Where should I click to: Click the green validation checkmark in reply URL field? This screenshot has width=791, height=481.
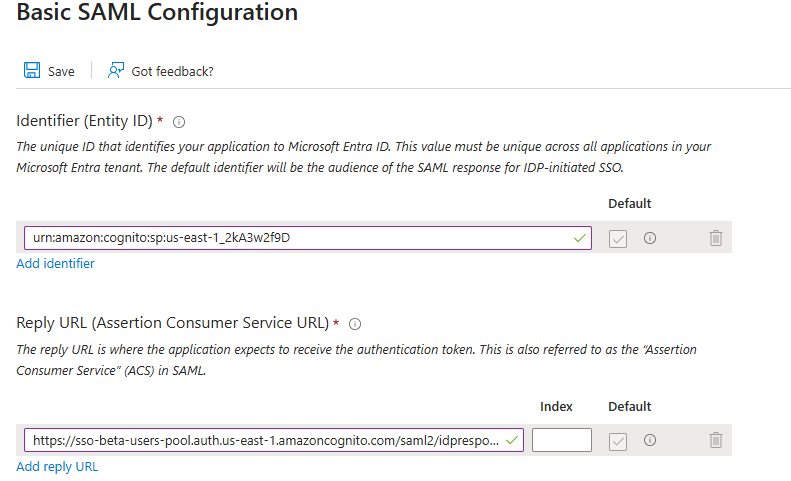[x=512, y=440]
